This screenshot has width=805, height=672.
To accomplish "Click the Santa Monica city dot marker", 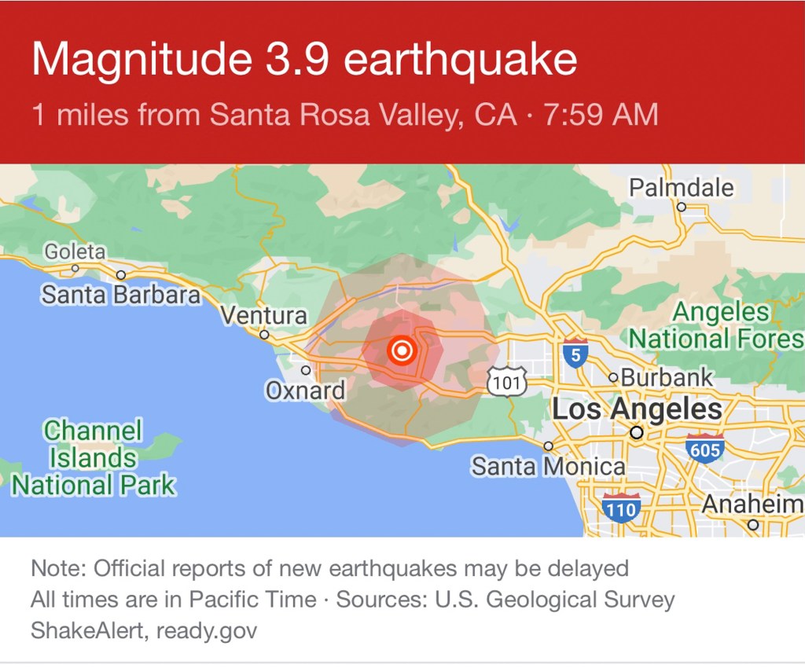I will (x=549, y=446).
